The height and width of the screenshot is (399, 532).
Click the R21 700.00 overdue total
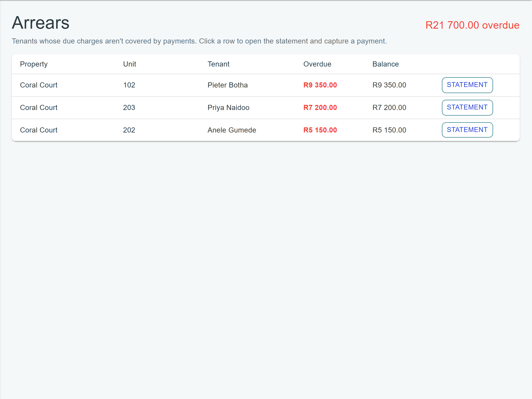pos(472,25)
